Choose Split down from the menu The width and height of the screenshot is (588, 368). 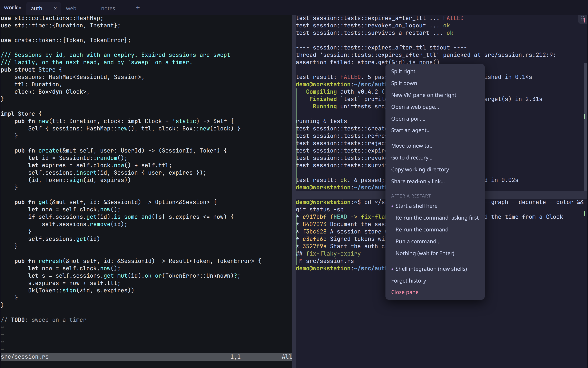click(435, 83)
